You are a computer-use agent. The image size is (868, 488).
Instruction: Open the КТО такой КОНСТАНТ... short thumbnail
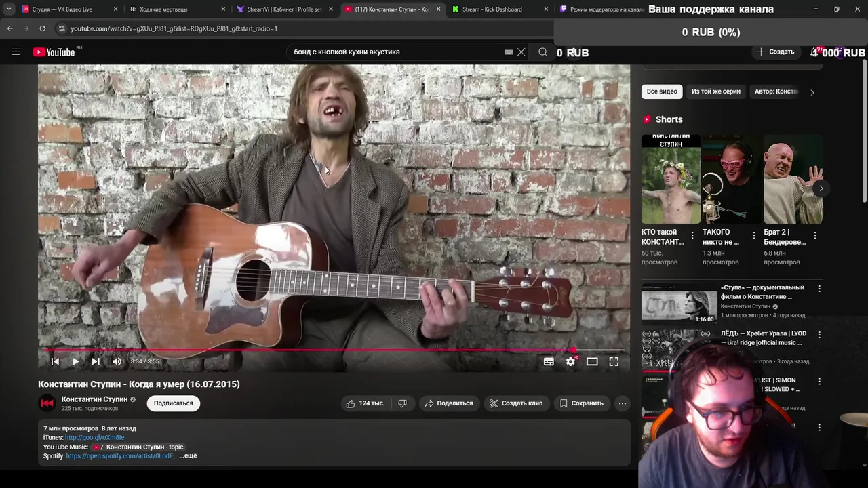[671, 179]
